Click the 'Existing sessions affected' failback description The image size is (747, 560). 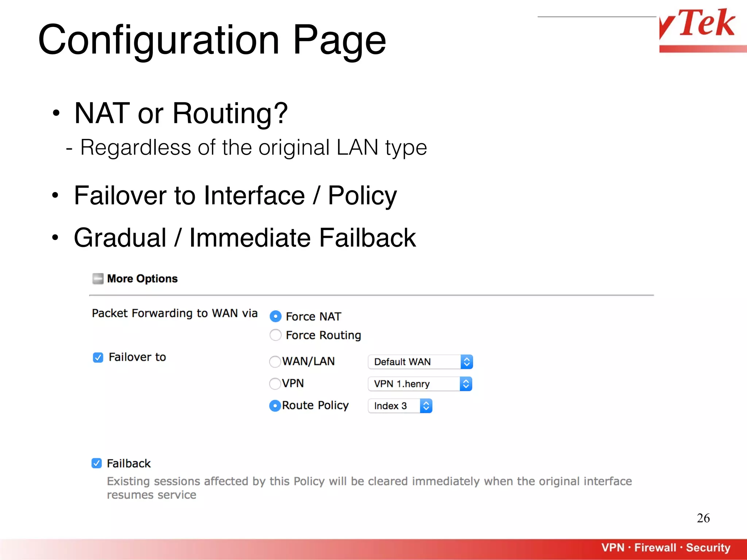point(369,488)
